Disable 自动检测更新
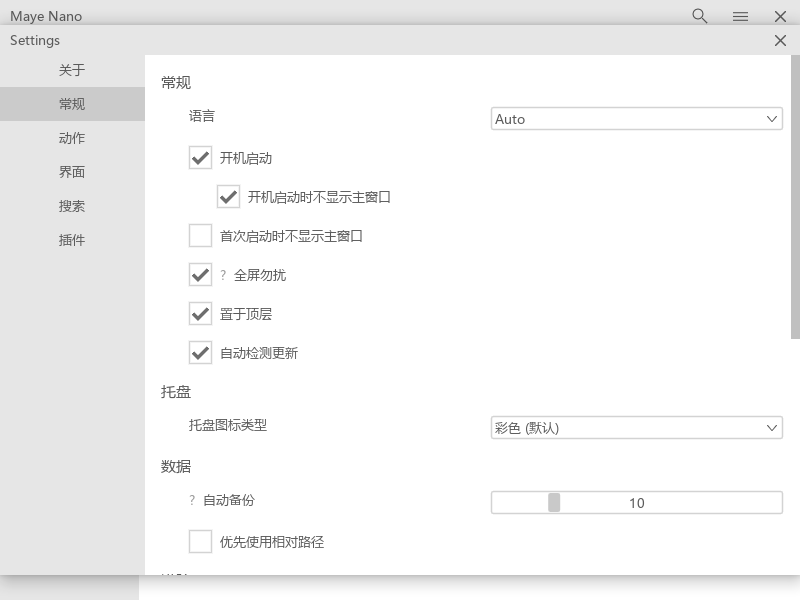The height and width of the screenshot is (600, 800). 200,352
